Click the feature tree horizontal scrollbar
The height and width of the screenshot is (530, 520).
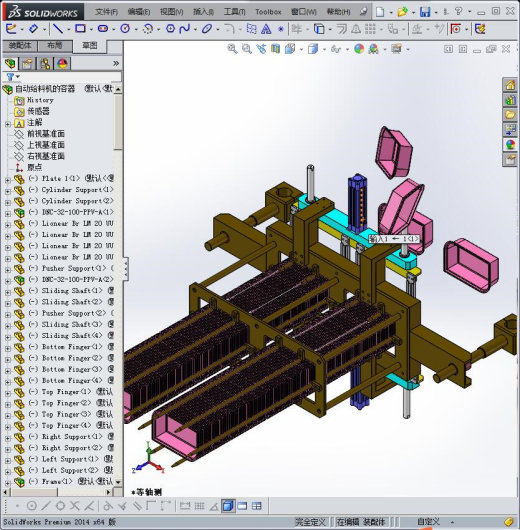(x=57, y=491)
